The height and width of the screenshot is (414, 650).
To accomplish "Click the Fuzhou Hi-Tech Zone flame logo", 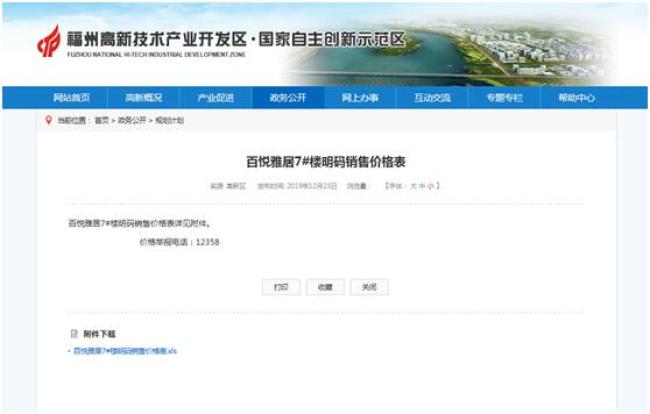I will tap(49, 41).
